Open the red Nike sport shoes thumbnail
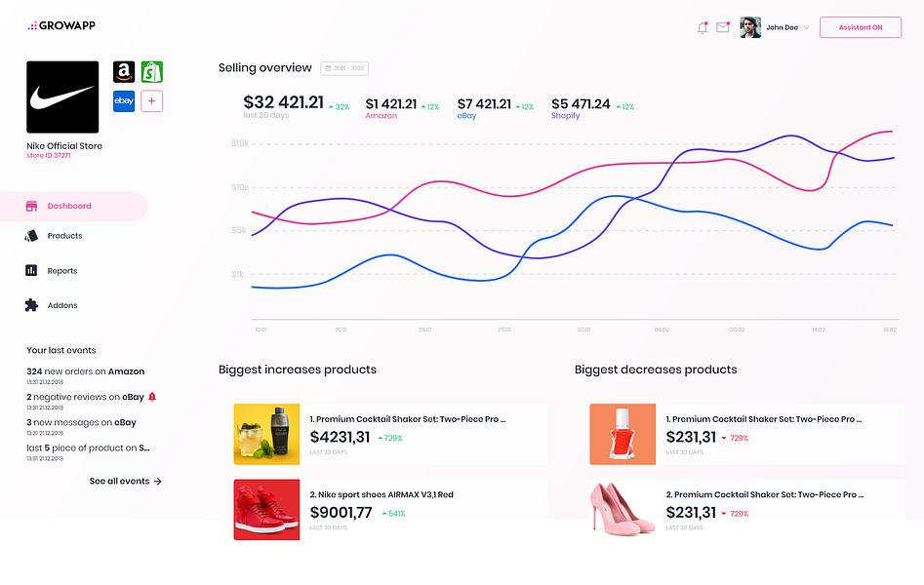 coord(267,510)
